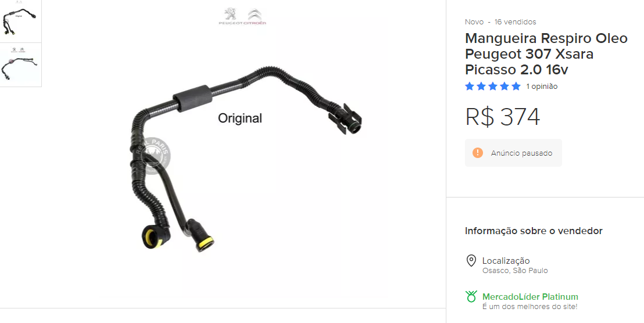Click the first blue rating star
Viewport: 644px width, 323px height.
coord(470,86)
